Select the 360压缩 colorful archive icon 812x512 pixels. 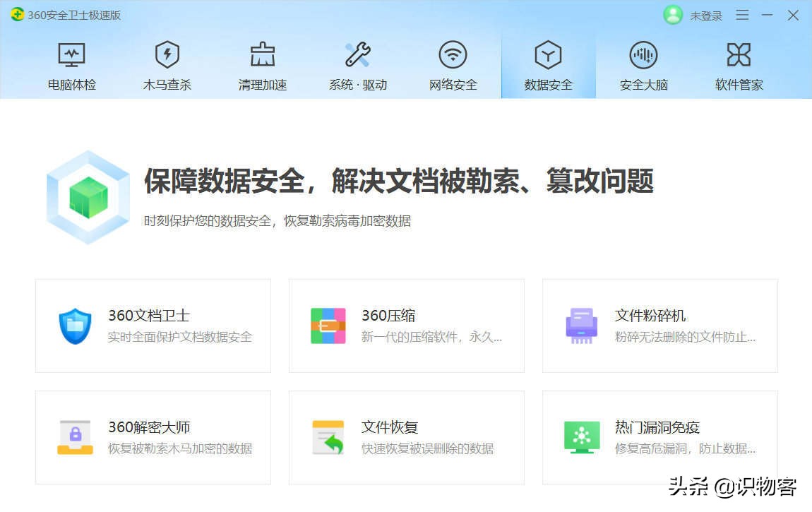click(328, 325)
